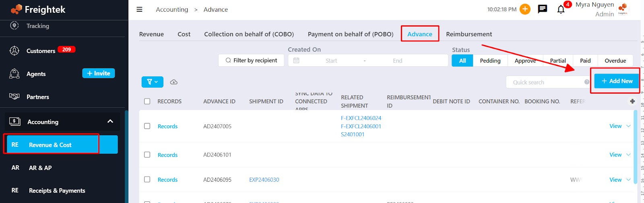Viewport: 644px width, 203px height.
Task: Filter by Approve status
Action: (x=525, y=61)
